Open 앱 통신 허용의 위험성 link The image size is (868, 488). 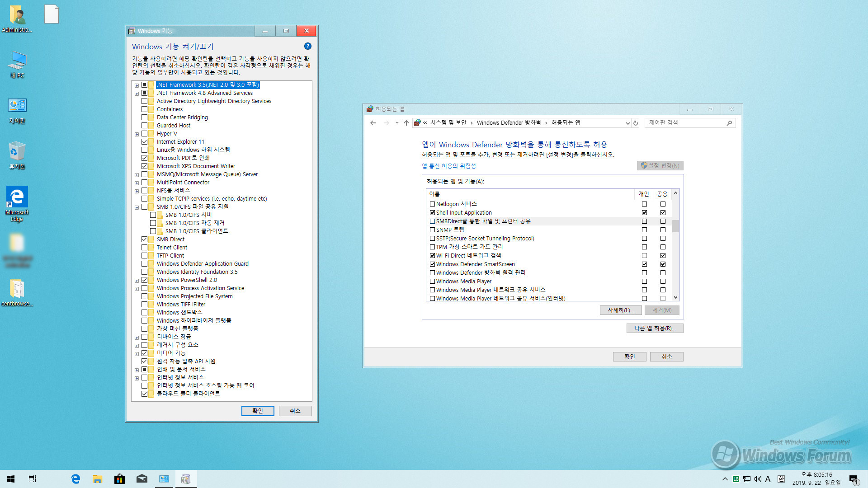pyautogui.click(x=449, y=166)
